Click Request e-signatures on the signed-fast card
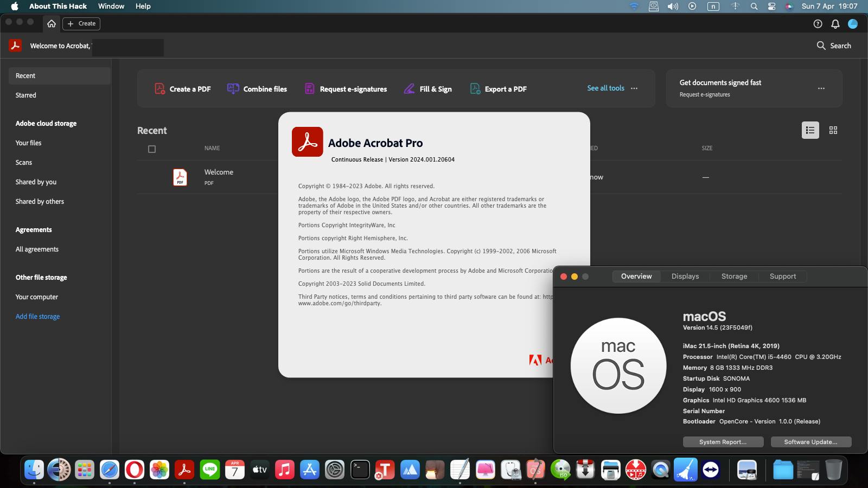 coord(705,94)
